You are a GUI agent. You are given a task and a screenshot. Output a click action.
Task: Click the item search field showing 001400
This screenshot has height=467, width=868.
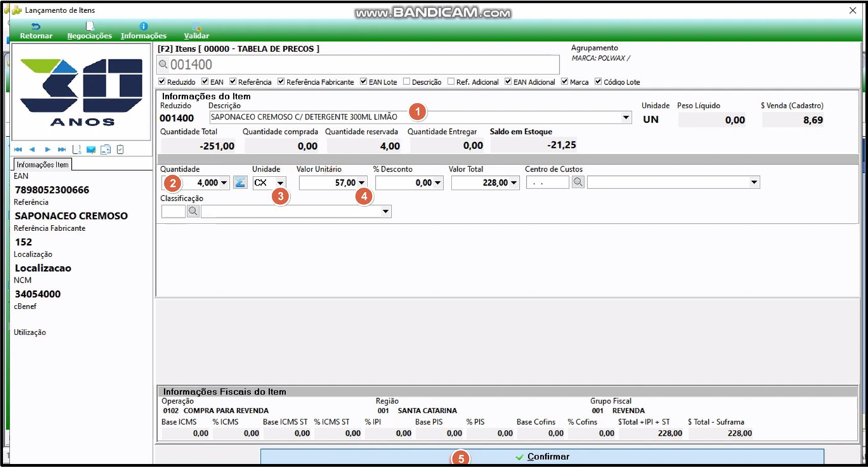(x=359, y=65)
